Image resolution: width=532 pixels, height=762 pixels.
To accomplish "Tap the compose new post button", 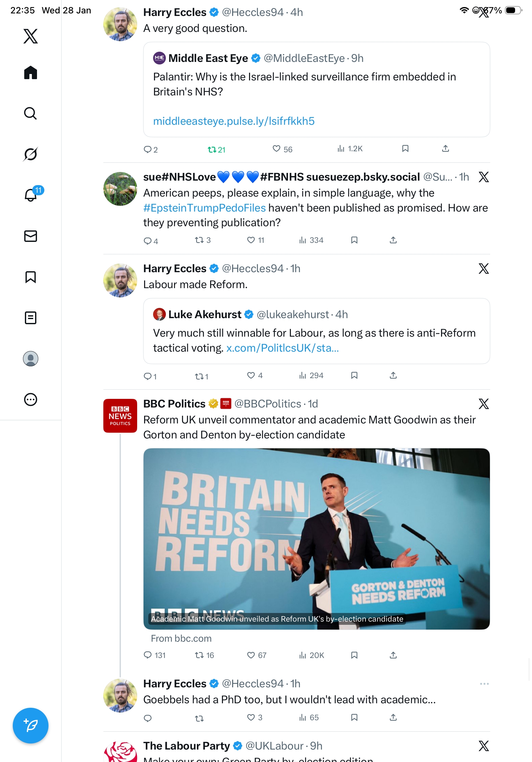I will (x=31, y=725).
